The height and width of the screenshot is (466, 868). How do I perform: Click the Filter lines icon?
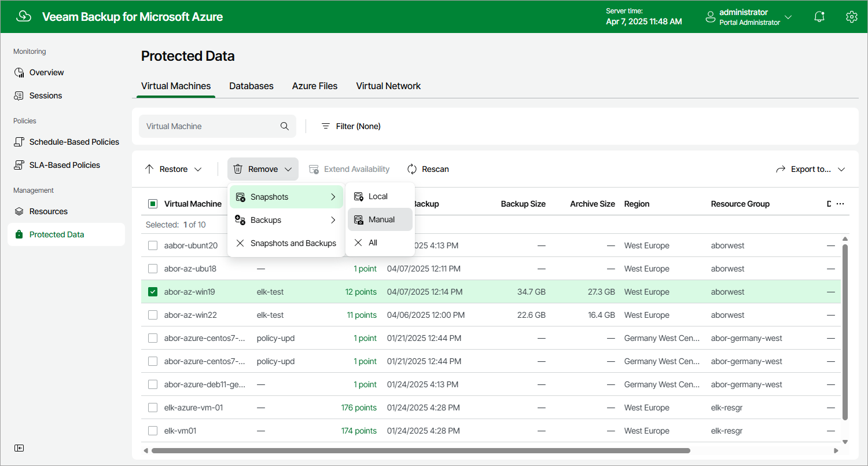tap(326, 126)
